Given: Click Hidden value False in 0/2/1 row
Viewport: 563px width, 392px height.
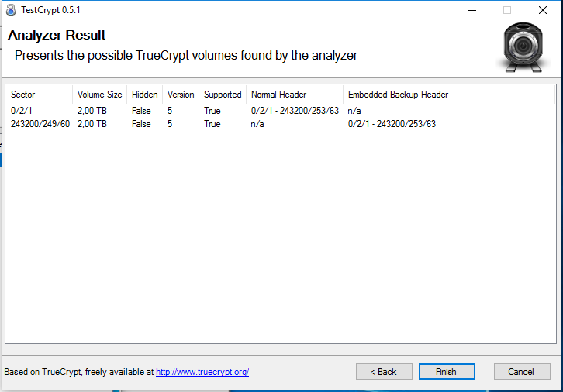Looking at the screenshot, I should (141, 111).
